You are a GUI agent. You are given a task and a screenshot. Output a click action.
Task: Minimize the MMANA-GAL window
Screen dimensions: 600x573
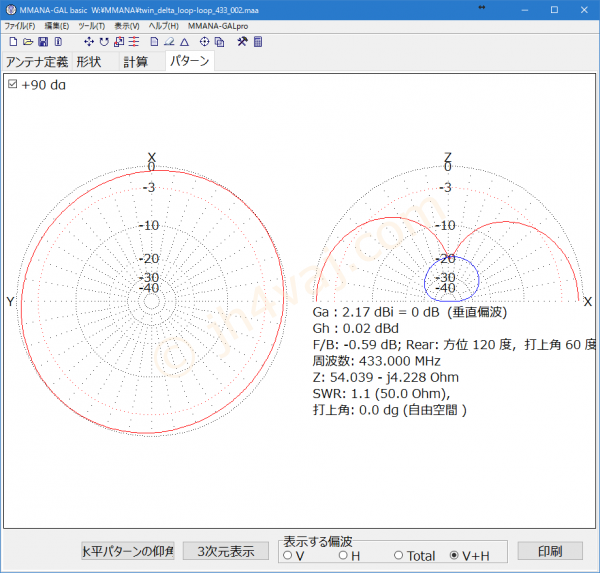pyautogui.click(x=525, y=10)
